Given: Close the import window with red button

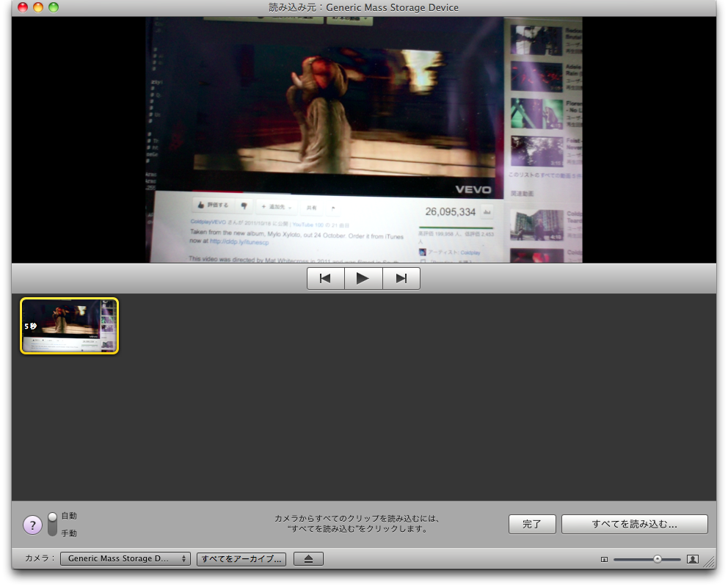Looking at the screenshot, I should (x=22, y=8).
